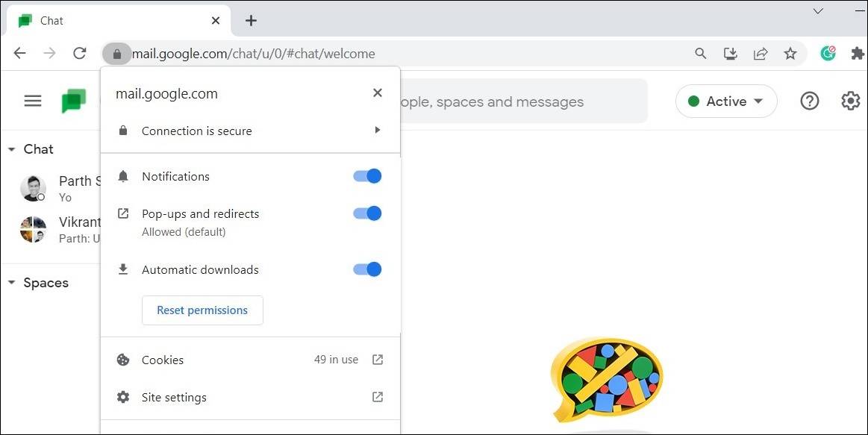
Task: Open the Help question mark icon
Action: coord(810,101)
